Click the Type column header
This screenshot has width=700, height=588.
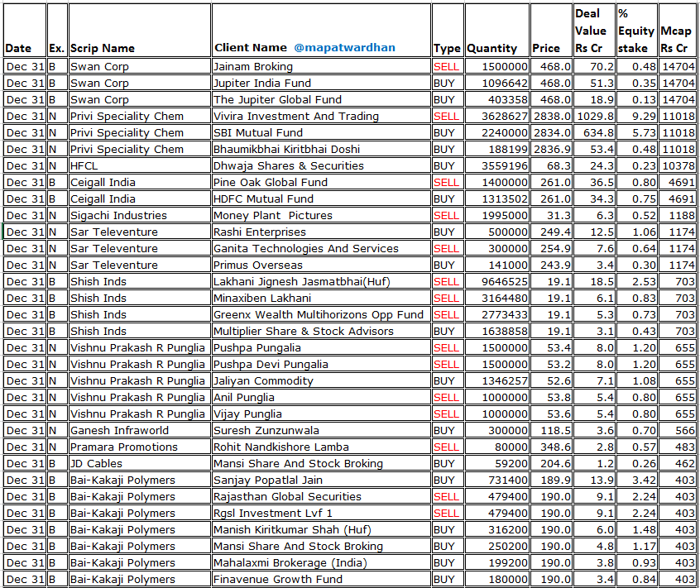click(448, 31)
